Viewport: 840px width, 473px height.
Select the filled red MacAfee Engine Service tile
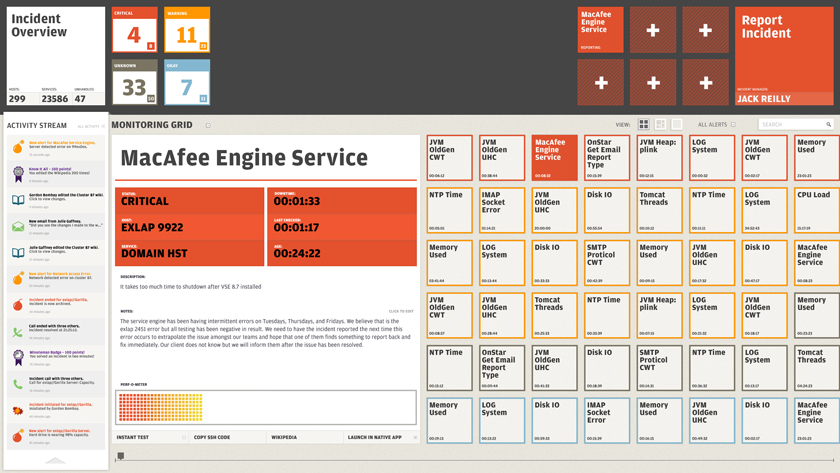tap(554, 157)
